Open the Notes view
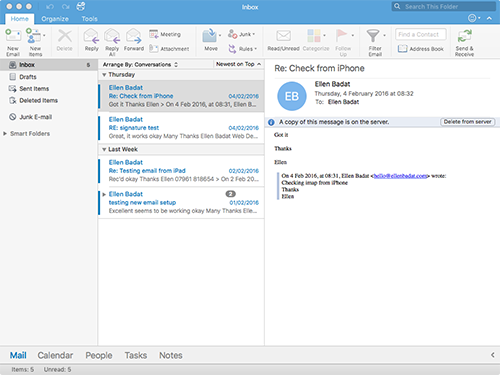 [171, 355]
